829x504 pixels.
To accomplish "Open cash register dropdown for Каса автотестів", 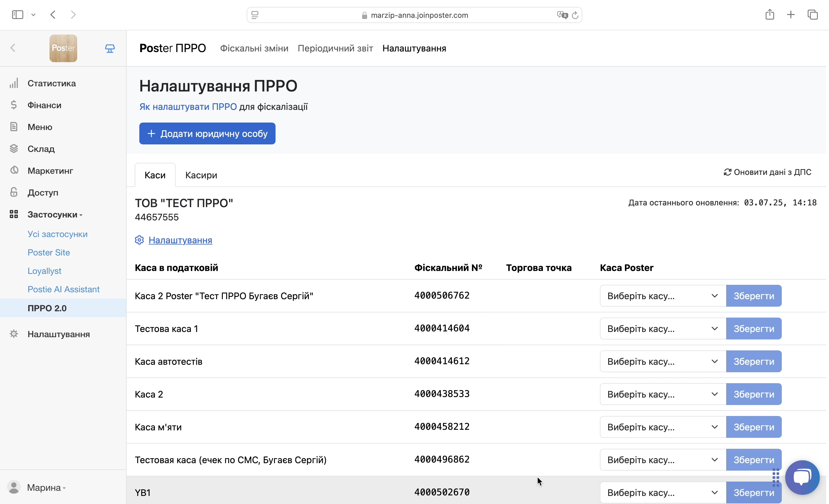I will [663, 361].
